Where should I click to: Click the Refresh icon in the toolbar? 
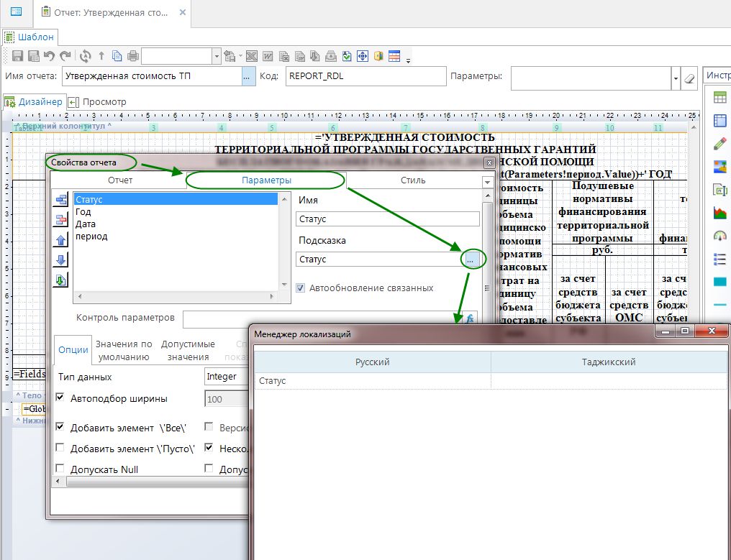tap(86, 56)
